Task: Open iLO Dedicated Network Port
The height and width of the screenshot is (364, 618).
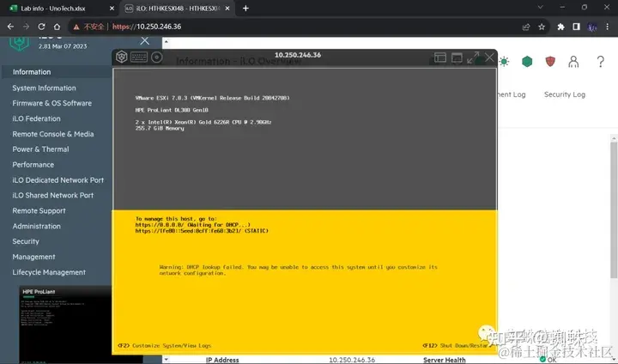Action: pyautogui.click(x=58, y=180)
